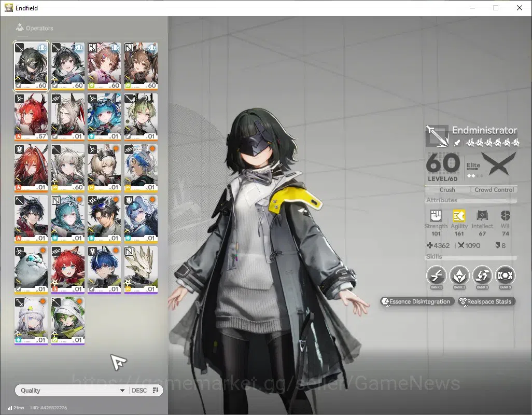Image resolution: width=532 pixels, height=415 pixels.
Task: Select the gray-haired operator at level 60
Action: [x=68, y=168]
